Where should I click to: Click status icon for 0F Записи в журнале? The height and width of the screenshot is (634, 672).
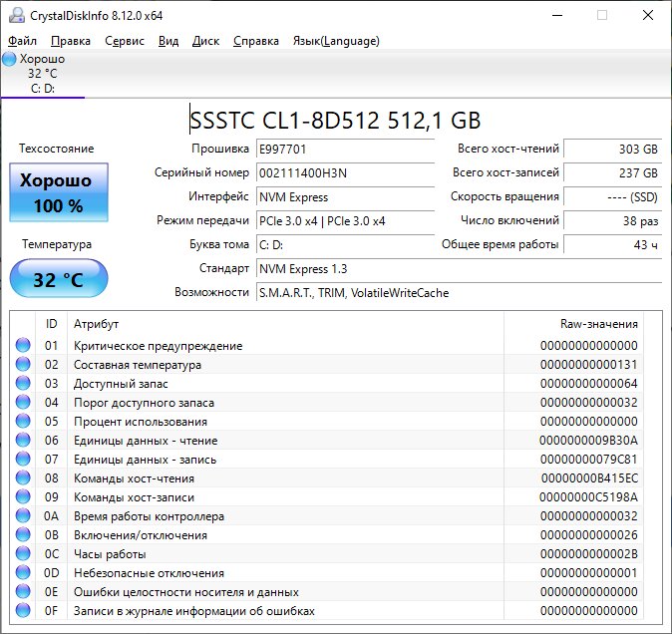tap(23, 610)
